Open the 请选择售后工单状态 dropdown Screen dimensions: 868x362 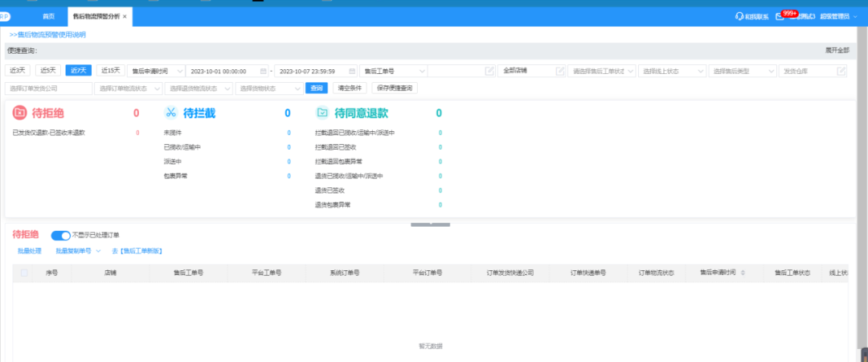click(602, 71)
